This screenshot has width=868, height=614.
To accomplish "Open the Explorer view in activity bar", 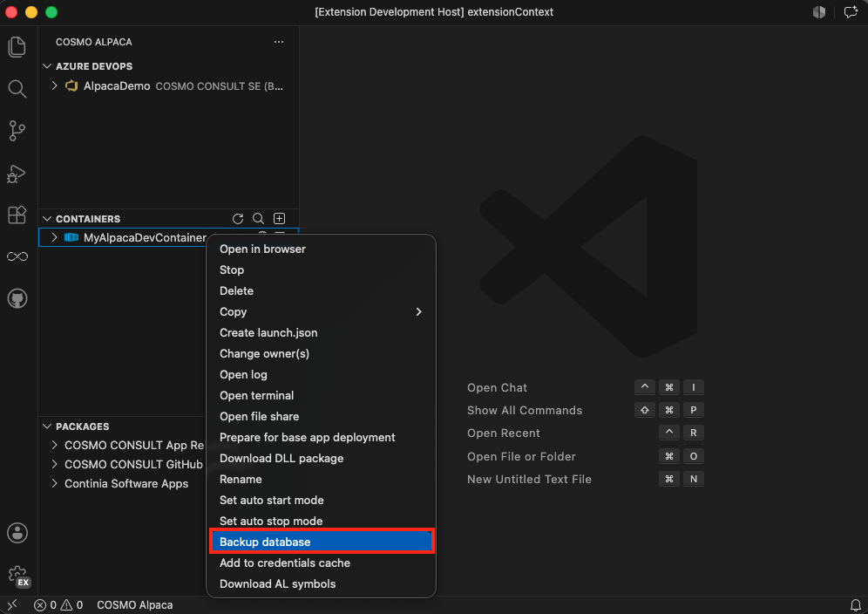I will coord(17,47).
